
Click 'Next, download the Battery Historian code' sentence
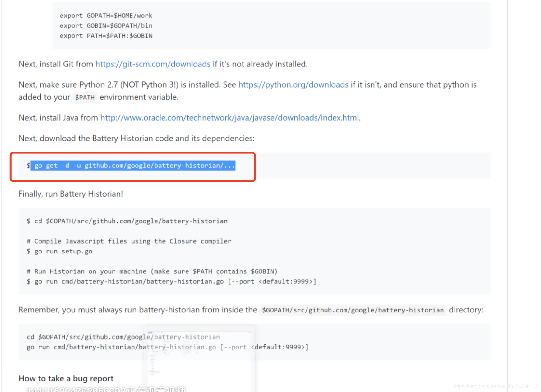(136, 138)
